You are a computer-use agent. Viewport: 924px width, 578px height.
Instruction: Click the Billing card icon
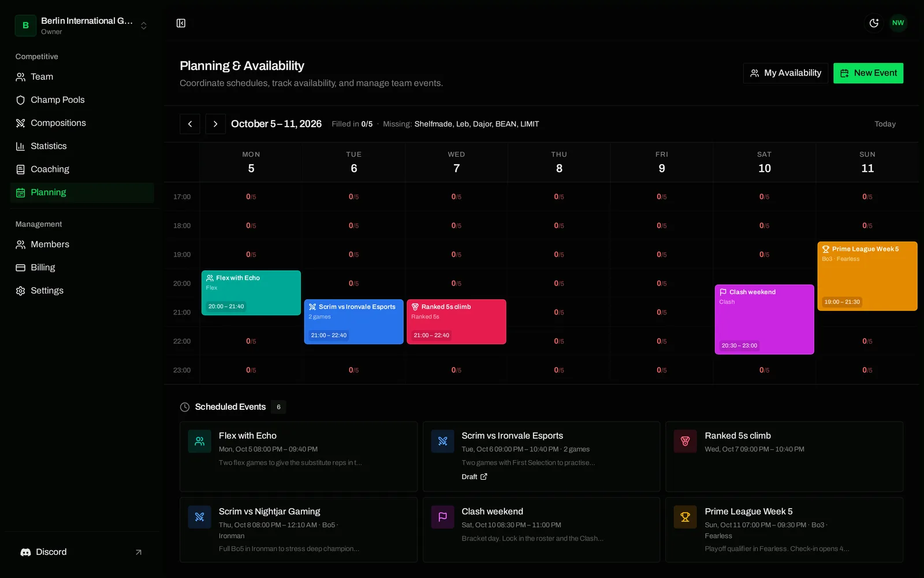pos(20,268)
